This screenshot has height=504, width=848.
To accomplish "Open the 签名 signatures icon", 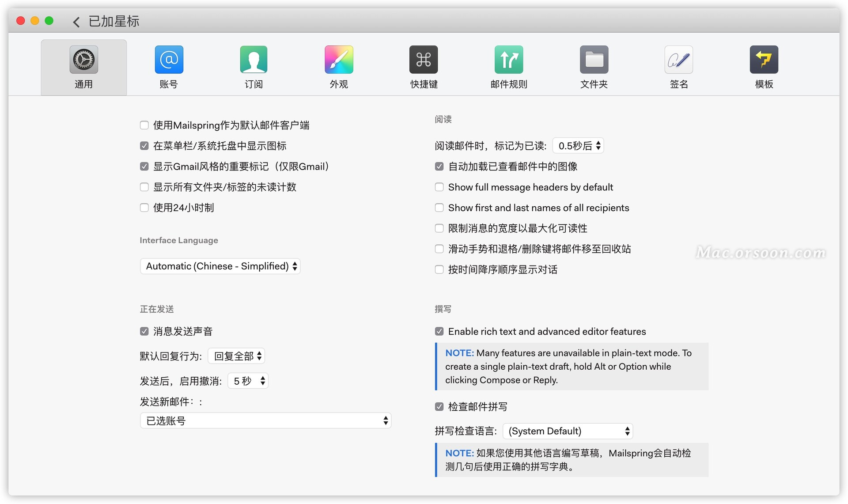I will click(x=678, y=66).
